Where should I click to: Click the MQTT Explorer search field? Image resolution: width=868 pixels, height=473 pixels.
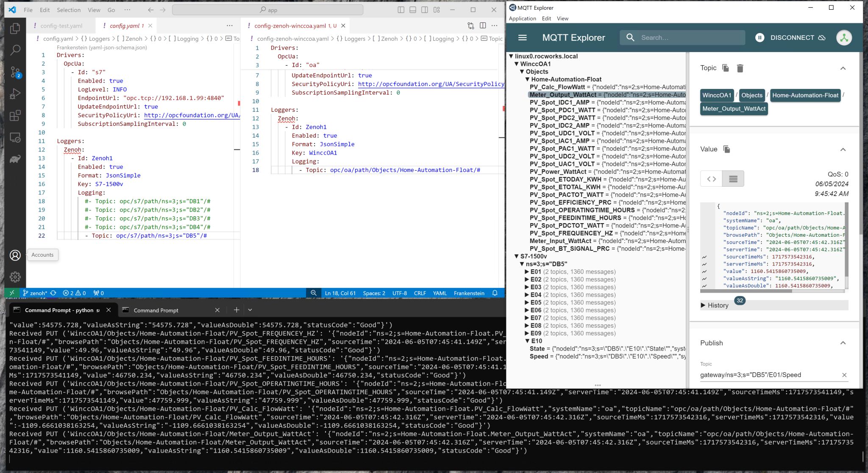click(x=682, y=38)
